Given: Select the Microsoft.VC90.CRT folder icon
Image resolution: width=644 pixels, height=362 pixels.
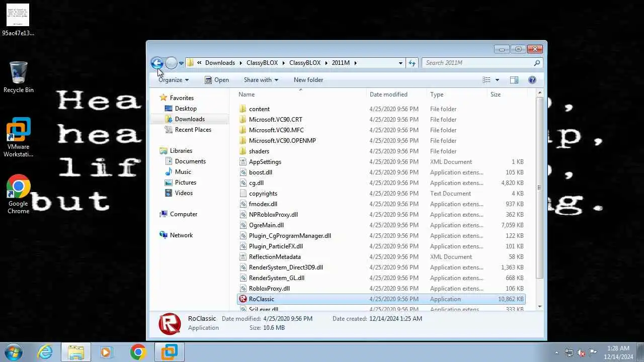Looking at the screenshot, I should click(243, 120).
